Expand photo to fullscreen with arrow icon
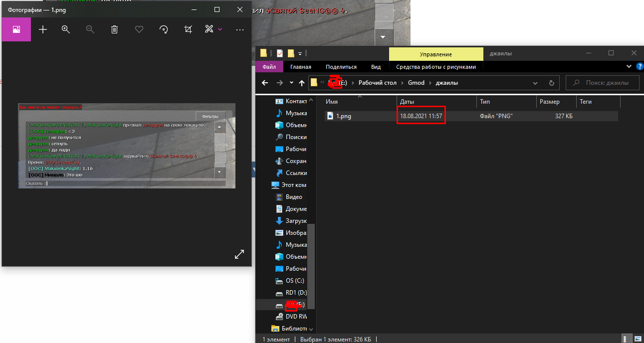The image size is (644, 343). point(239,254)
